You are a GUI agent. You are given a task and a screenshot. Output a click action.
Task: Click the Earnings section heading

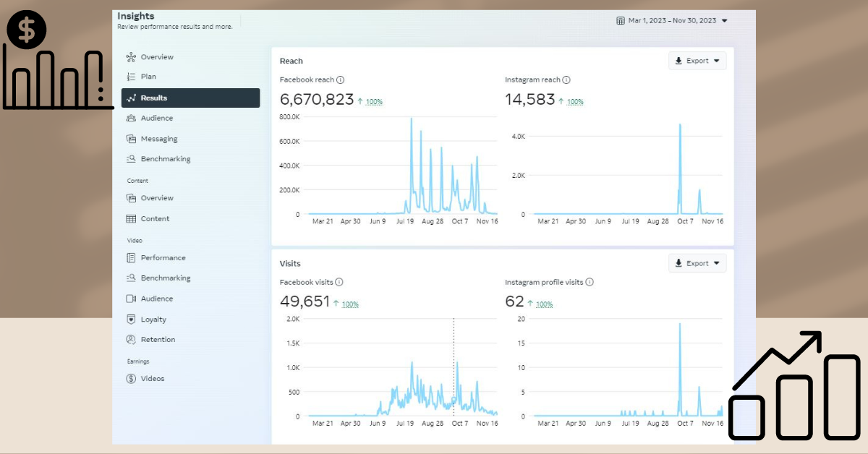[138, 361]
